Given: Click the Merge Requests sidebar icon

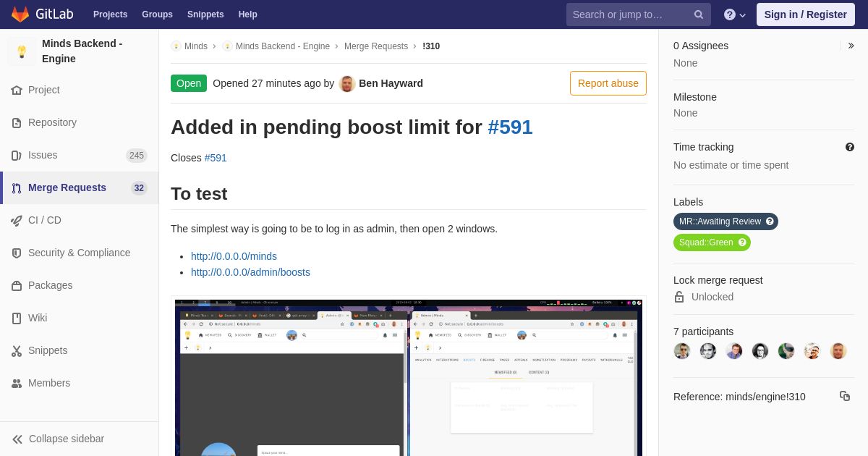Looking at the screenshot, I should click(17, 188).
